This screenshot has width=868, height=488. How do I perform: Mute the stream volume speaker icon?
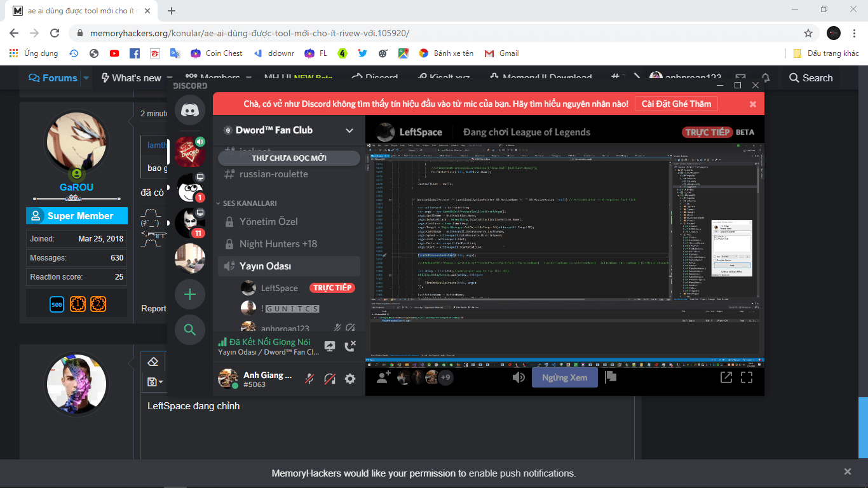[x=519, y=377]
